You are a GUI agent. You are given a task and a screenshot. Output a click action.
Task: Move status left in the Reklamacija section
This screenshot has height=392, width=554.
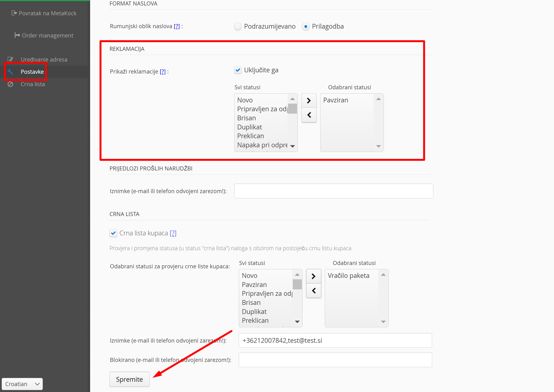[309, 115]
